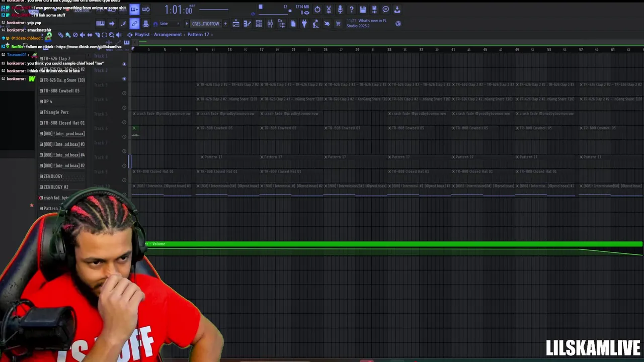644x362 pixels.
Task: Open the Playlist view icon
Action: (236, 24)
